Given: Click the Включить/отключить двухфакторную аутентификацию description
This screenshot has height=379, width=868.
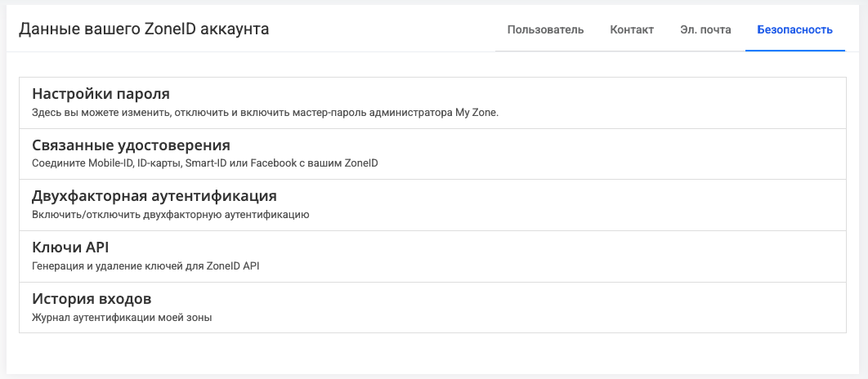Looking at the screenshot, I should [x=169, y=215].
